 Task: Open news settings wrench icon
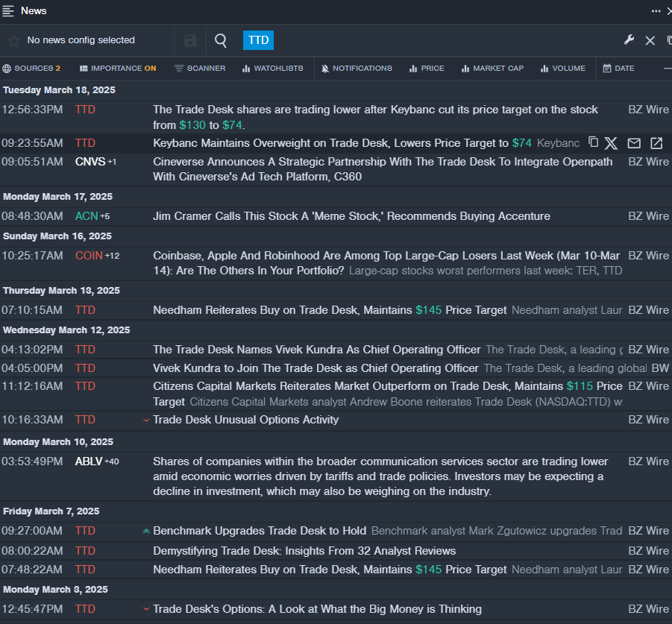629,40
